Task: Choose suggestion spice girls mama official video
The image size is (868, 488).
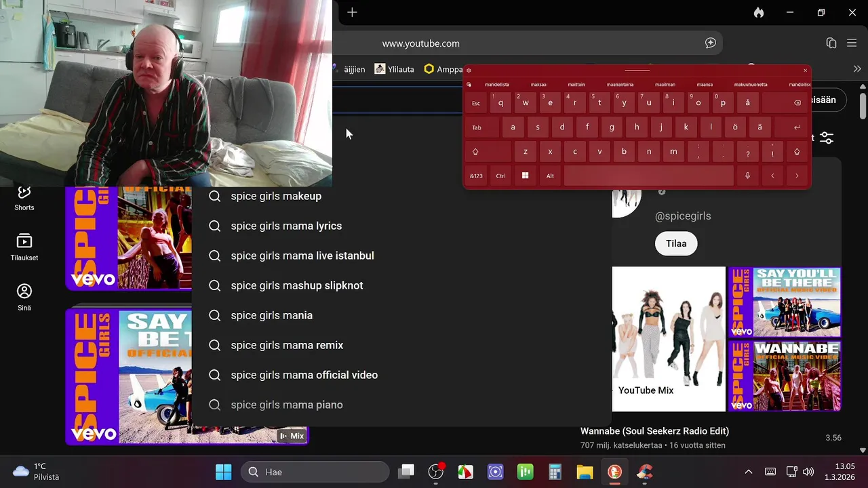Action: click(x=401, y=375)
